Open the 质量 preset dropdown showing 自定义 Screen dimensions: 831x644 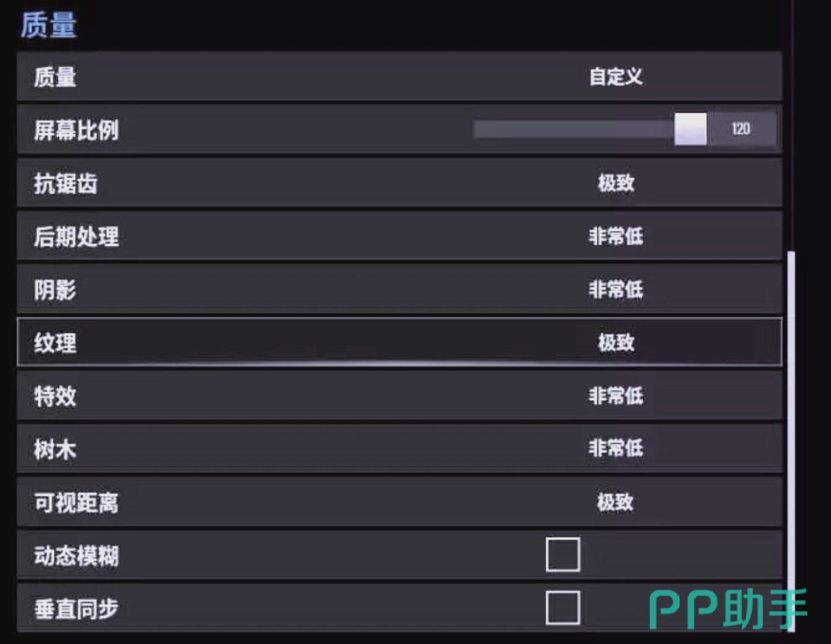[615, 77]
